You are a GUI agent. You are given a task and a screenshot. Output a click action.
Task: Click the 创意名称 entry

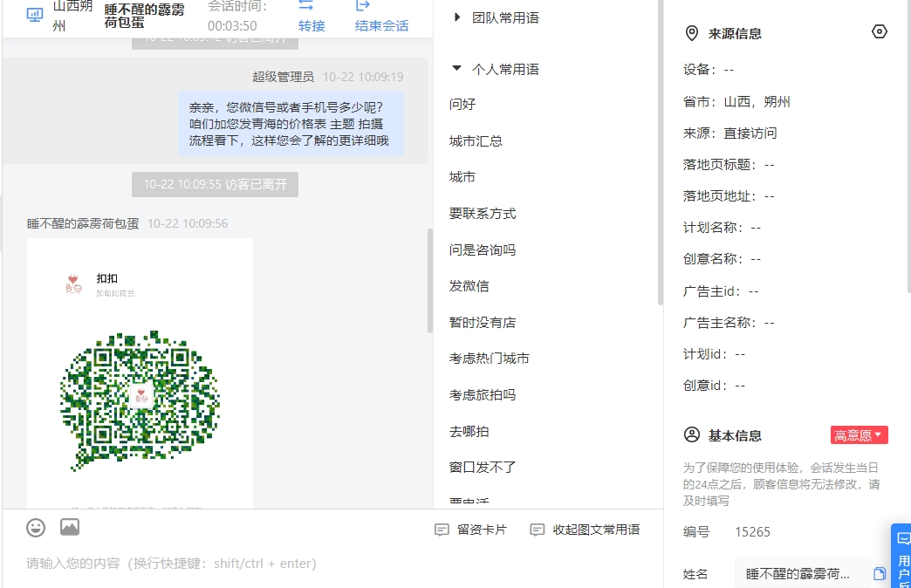pos(723,258)
